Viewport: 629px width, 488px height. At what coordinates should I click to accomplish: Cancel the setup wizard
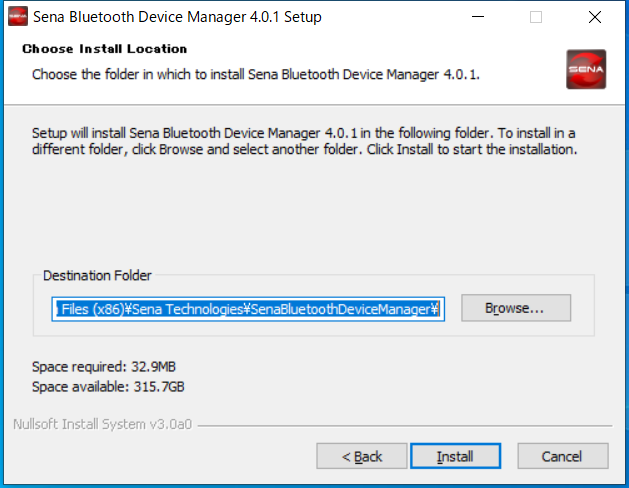(x=563, y=456)
